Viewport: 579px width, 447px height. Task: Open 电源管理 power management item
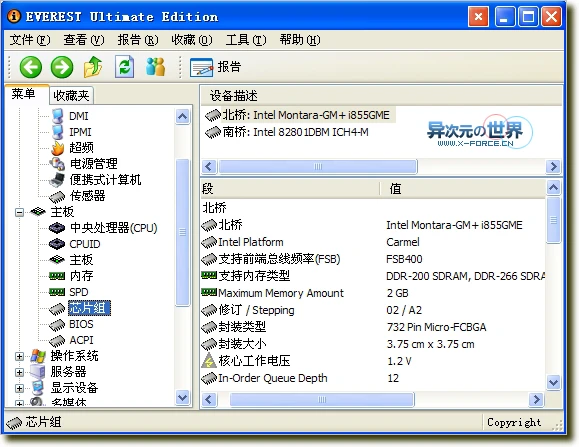tap(94, 164)
